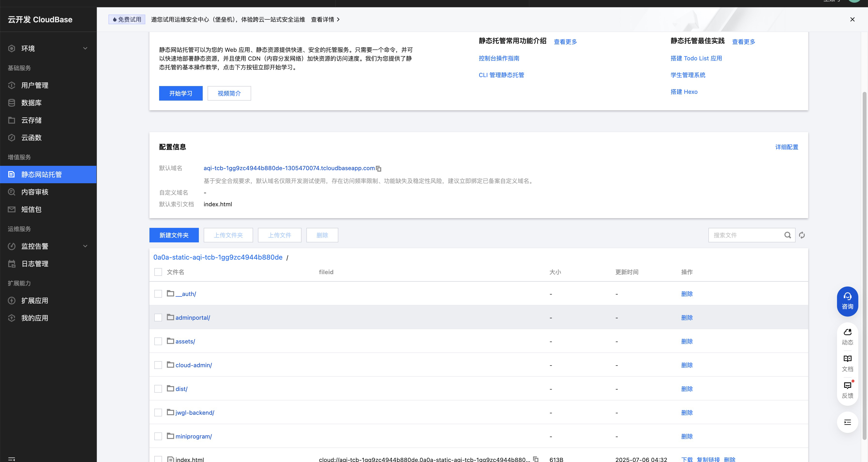
Task: Open the 详细配置 link
Action: click(787, 147)
